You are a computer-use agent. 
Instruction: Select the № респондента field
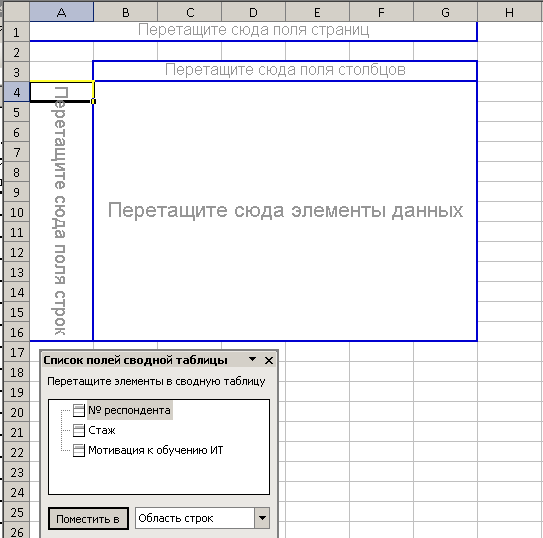(130, 410)
